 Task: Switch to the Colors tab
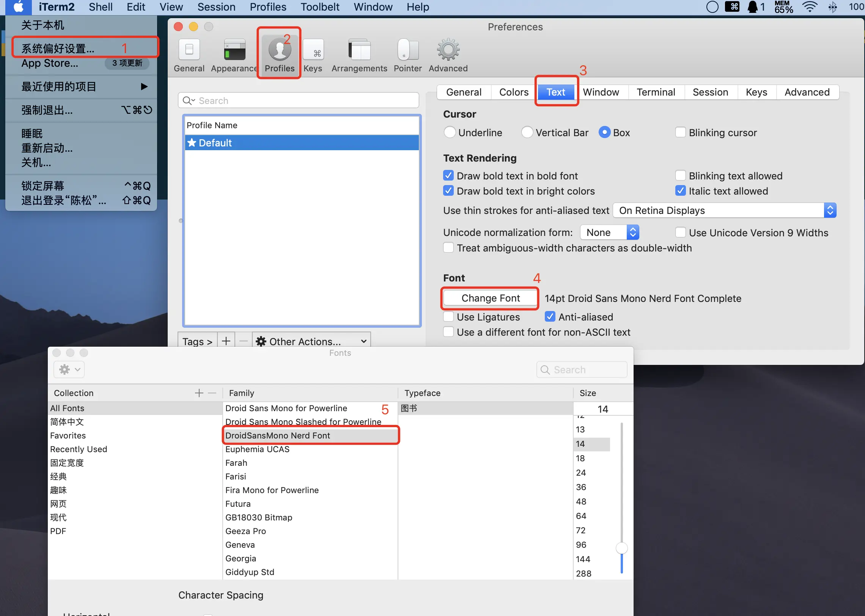click(514, 92)
